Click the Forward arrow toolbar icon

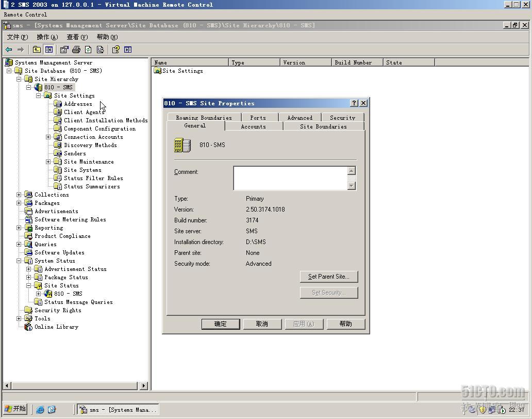[20, 50]
